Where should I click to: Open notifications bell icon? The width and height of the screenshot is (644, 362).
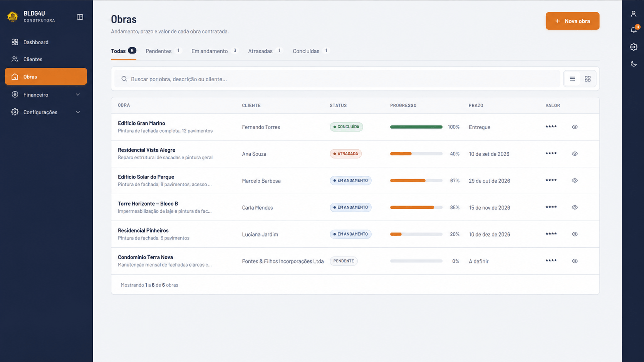click(634, 30)
